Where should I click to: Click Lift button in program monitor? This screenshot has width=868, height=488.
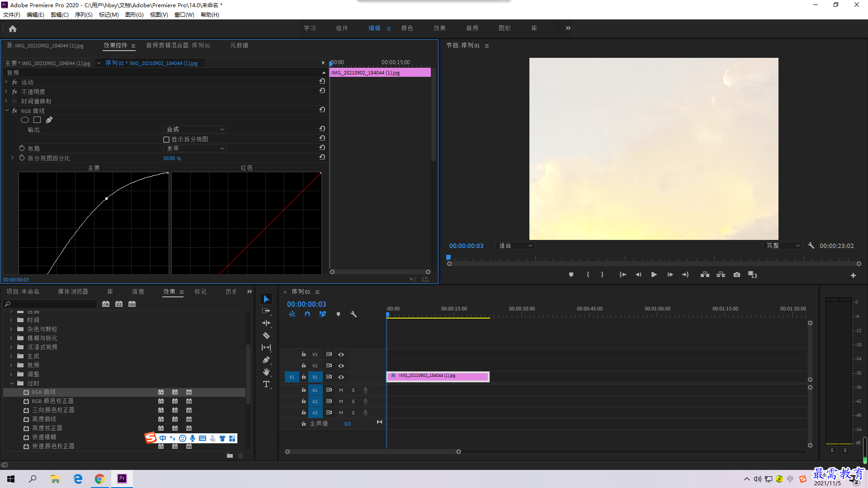pyautogui.click(x=705, y=275)
